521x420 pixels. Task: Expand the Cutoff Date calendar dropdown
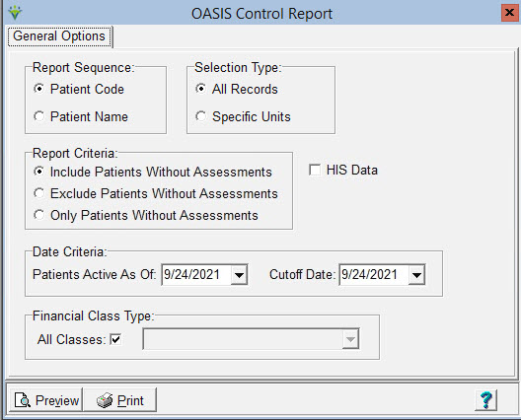click(x=416, y=274)
